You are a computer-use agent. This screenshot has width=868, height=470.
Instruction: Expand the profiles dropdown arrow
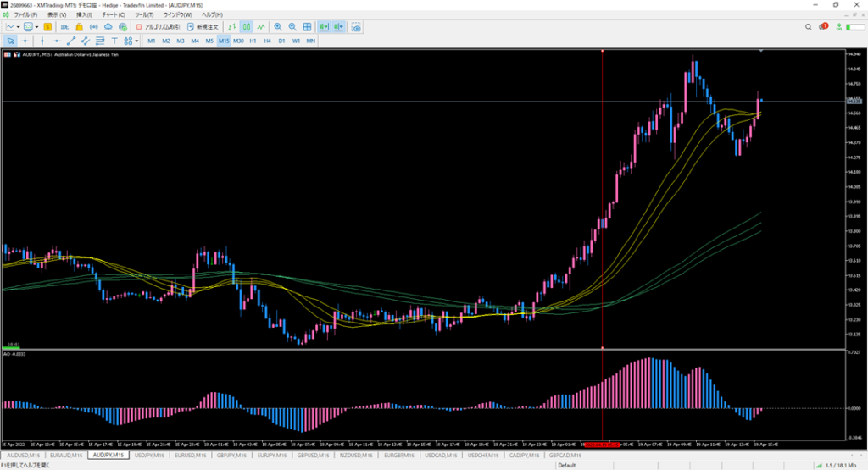(36, 27)
